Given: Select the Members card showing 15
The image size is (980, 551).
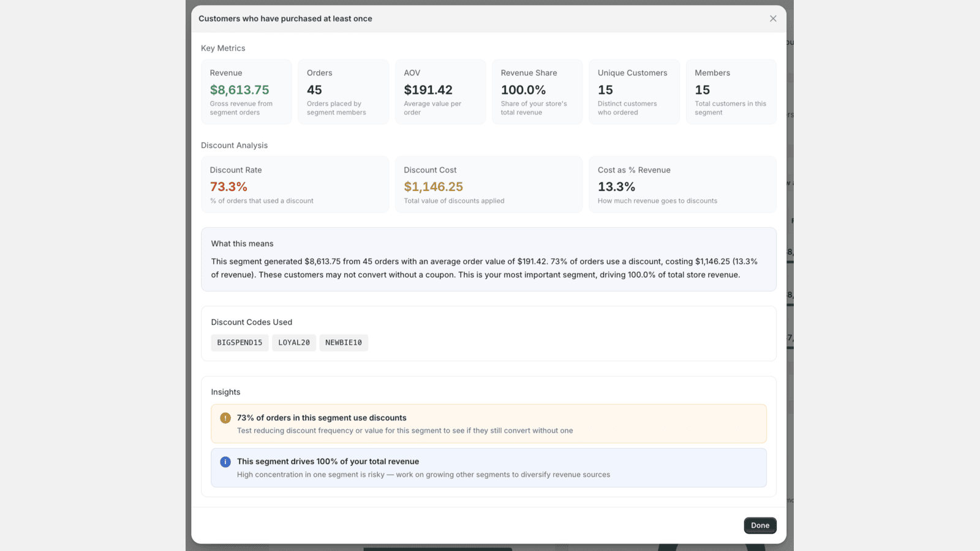Looking at the screenshot, I should tap(731, 92).
